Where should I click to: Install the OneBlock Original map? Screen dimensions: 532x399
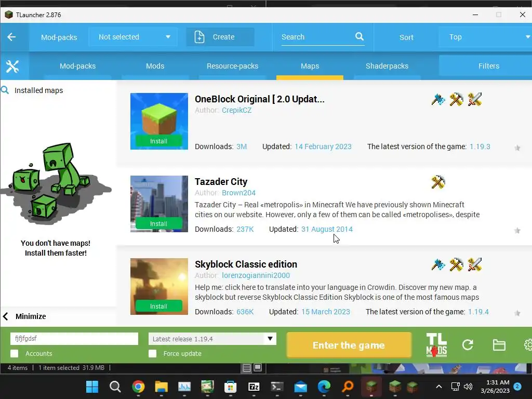pos(159,141)
